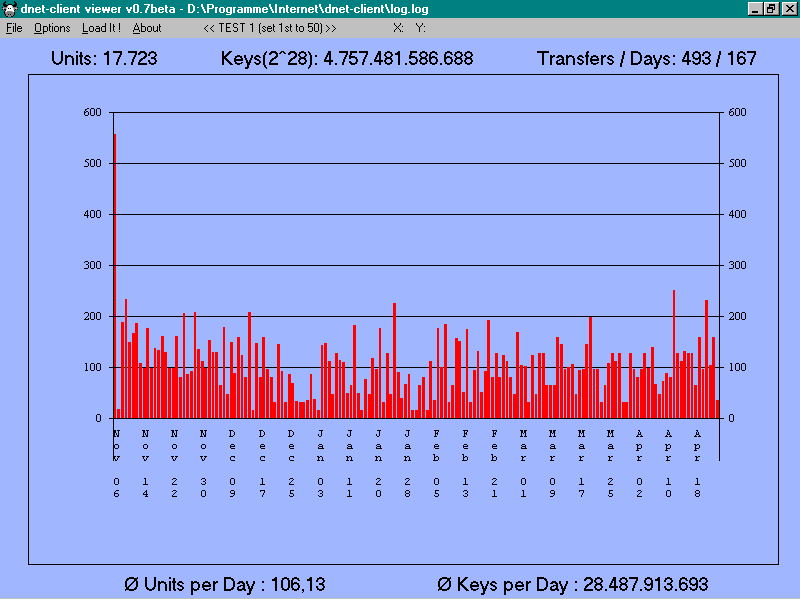Minimize the dnet-client viewer window

(755, 9)
